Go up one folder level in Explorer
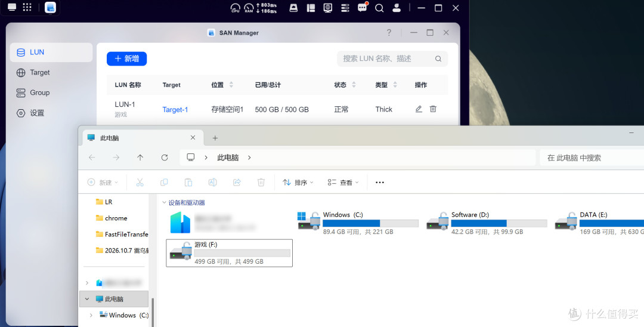This screenshot has width=644, height=327. [x=140, y=158]
